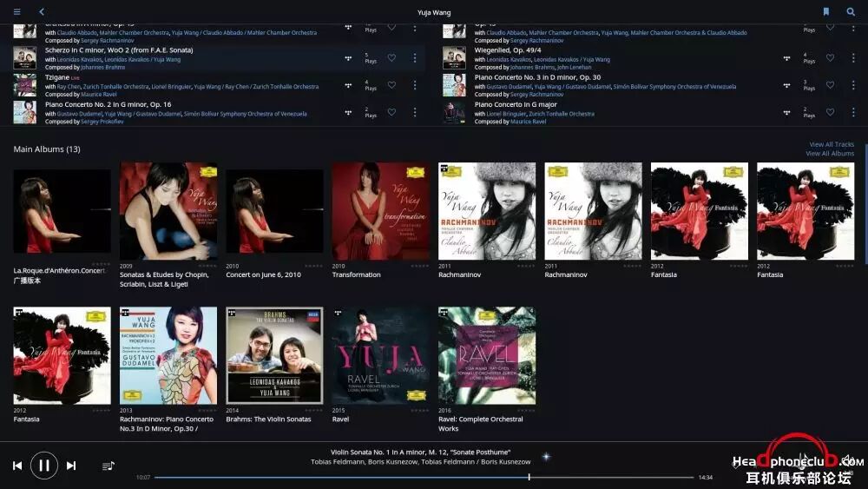The width and height of the screenshot is (868, 489).
Task: Open La Roque d'Anthéron Concert album cover
Action: tap(62, 211)
